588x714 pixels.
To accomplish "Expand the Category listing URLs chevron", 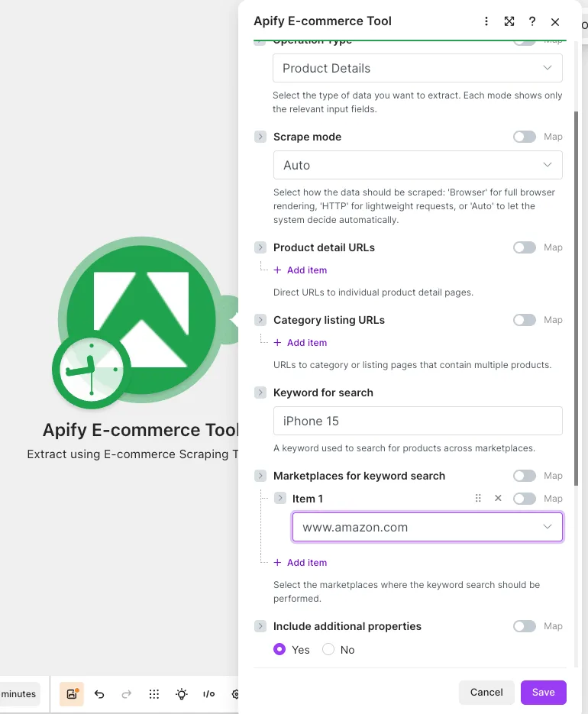I will click(x=260, y=320).
